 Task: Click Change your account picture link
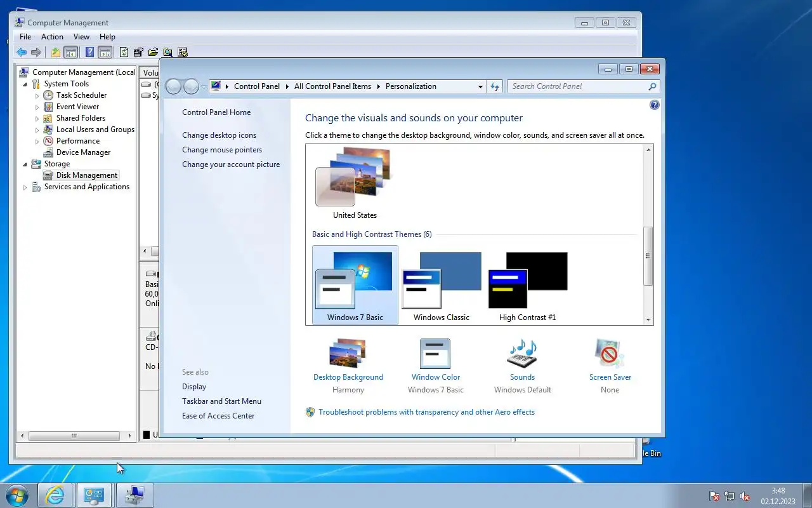(231, 164)
